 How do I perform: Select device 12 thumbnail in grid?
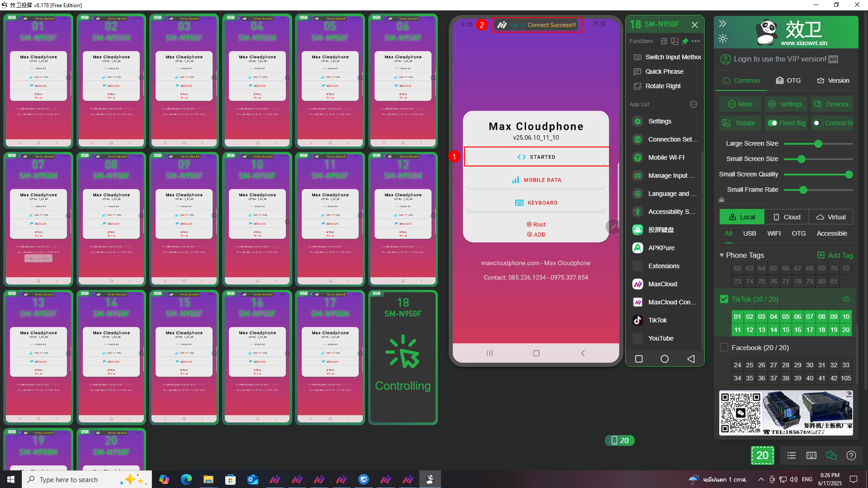403,219
